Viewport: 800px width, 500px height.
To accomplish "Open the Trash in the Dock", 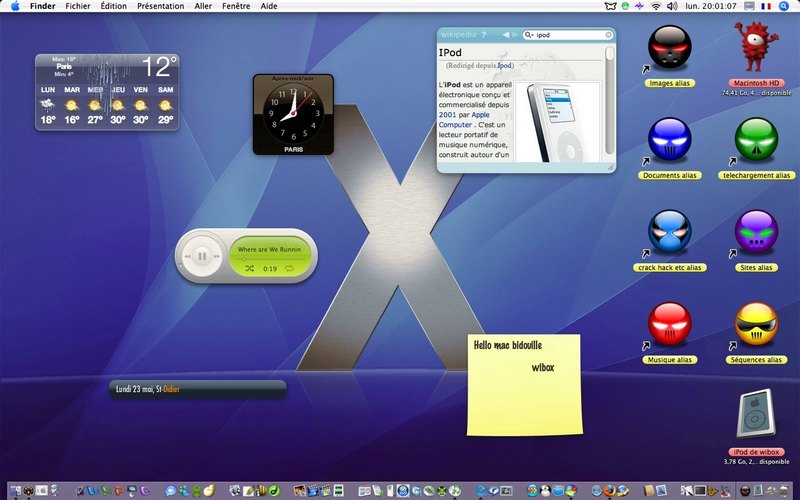I will (784, 491).
